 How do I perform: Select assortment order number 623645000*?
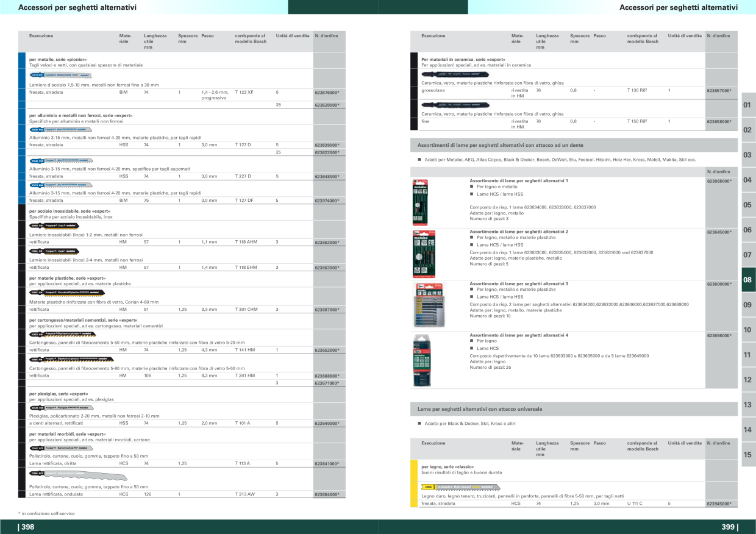pos(719,232)
